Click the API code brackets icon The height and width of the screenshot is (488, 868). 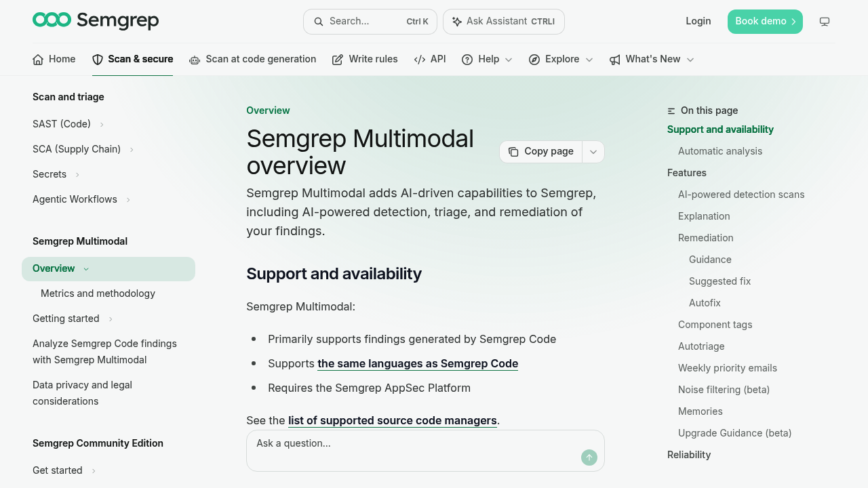420,60
